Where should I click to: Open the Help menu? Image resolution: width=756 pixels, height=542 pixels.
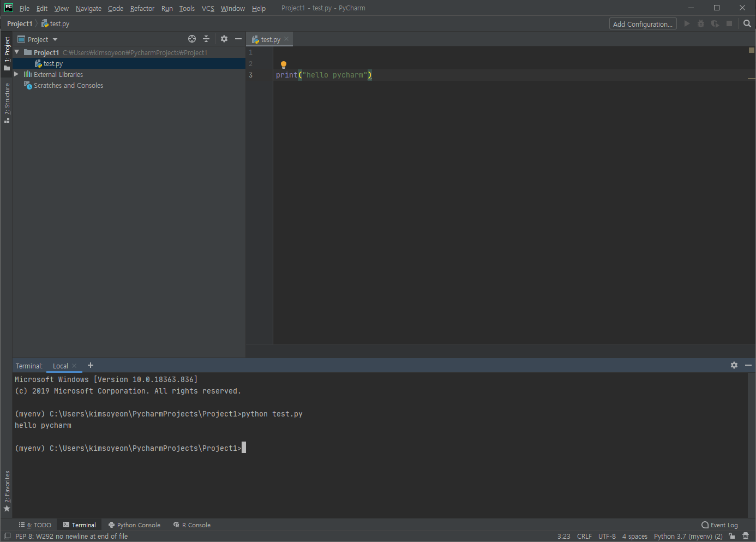click(259, 8)
